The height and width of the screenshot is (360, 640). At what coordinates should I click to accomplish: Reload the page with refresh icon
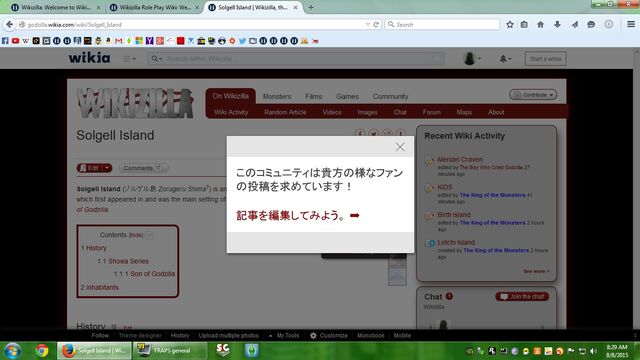click(376, 24)
